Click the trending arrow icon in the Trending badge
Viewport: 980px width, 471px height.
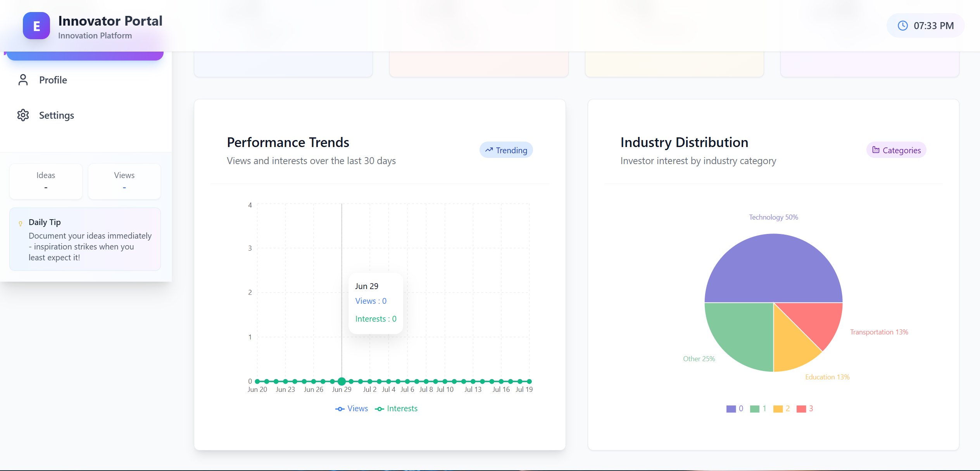(489, 150)
